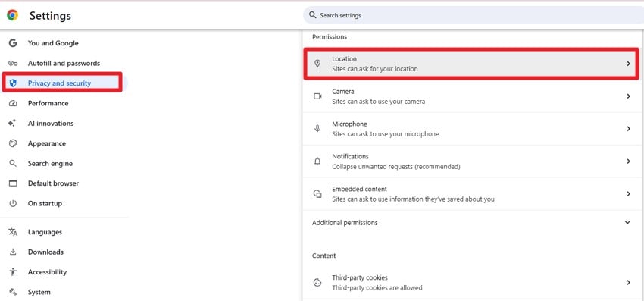The image size is (644, 301).
Task: Click the wrench icon for System
Action: pos(13,292)
